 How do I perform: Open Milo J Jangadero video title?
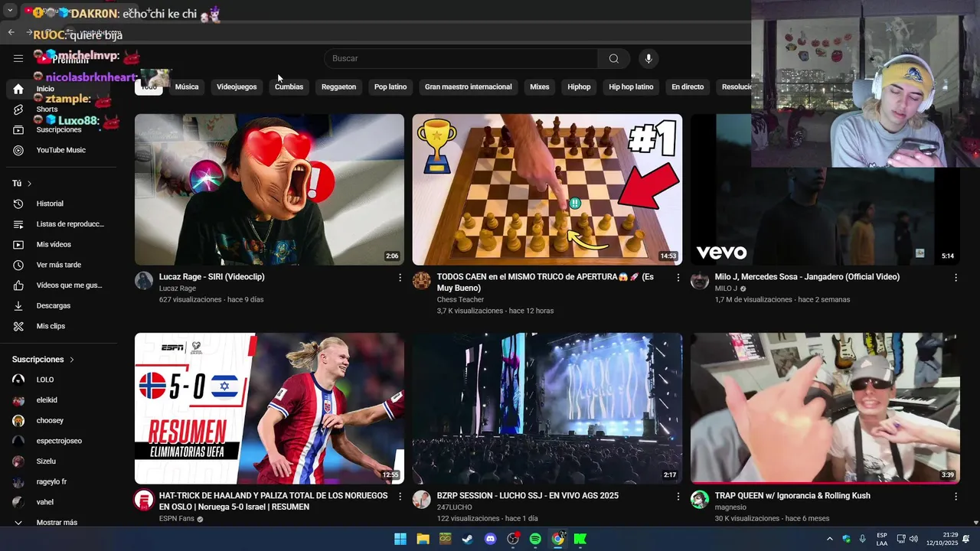click(x=807, y=277)
